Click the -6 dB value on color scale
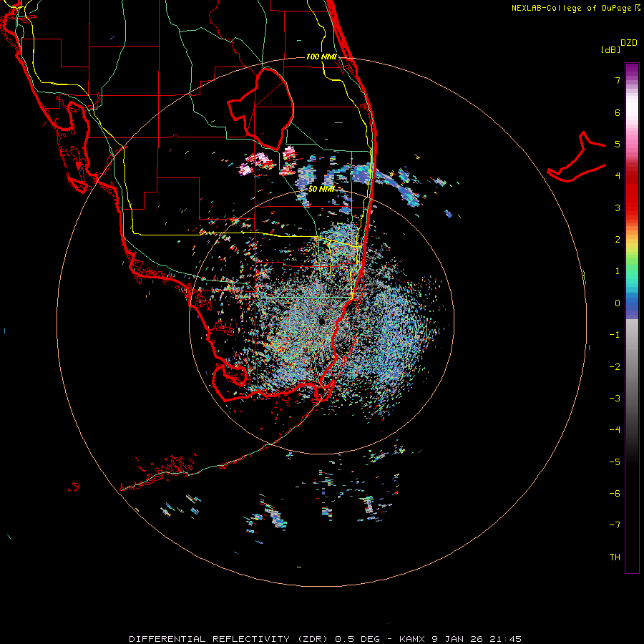Viewport: 644px width, 644px height. tap(615, 494)
